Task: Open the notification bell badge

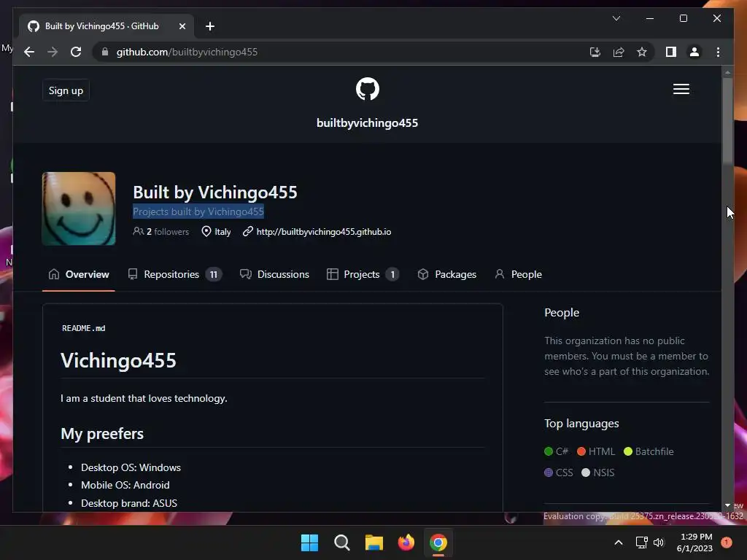Action: tap(727, 542)
